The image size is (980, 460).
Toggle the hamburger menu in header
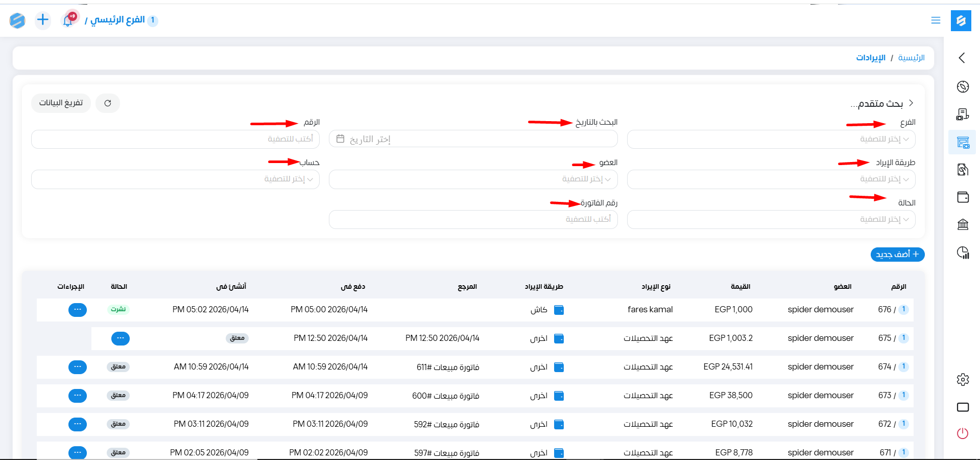936,20
